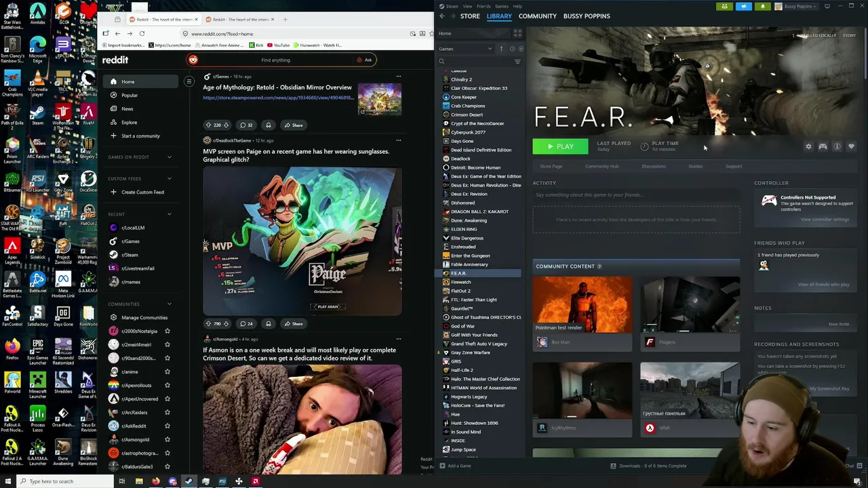
Task: Select Cyberpunk 2077 in the Steam library
Action: point(468,132)
